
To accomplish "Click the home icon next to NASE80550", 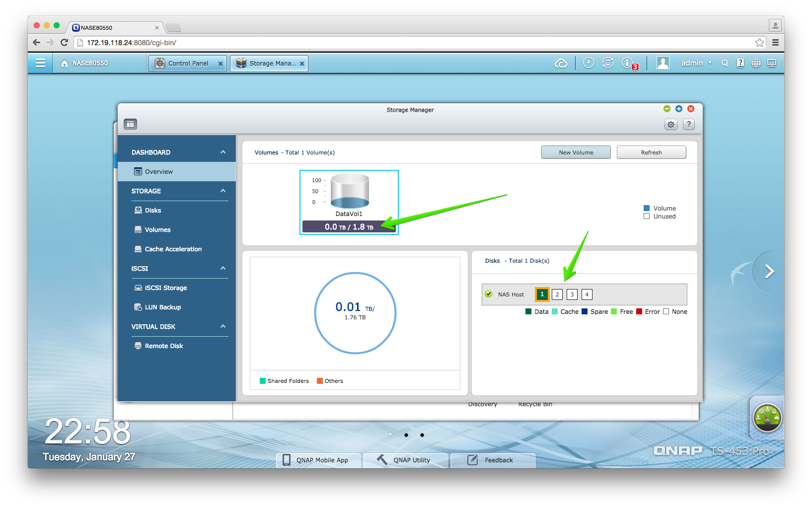I will point(65,63).
